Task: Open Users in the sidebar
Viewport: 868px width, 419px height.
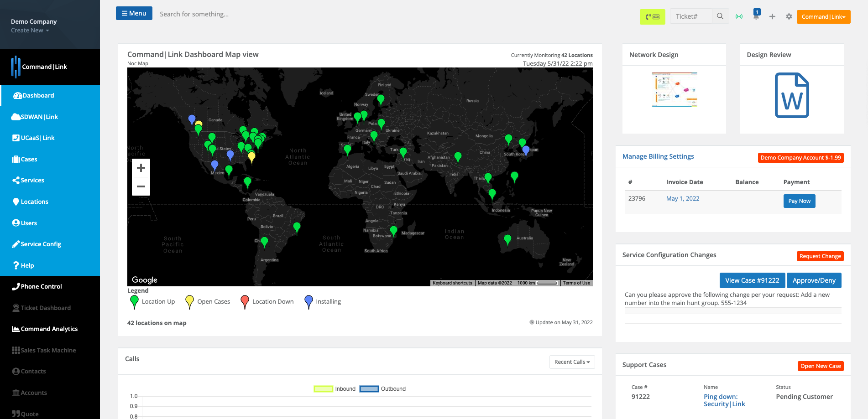Action: [x=50, y=223]
